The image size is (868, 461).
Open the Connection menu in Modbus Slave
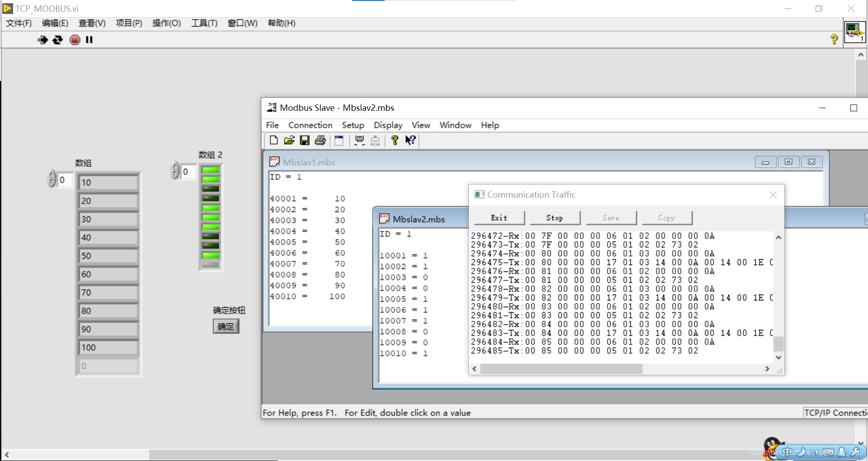point(310,125)
